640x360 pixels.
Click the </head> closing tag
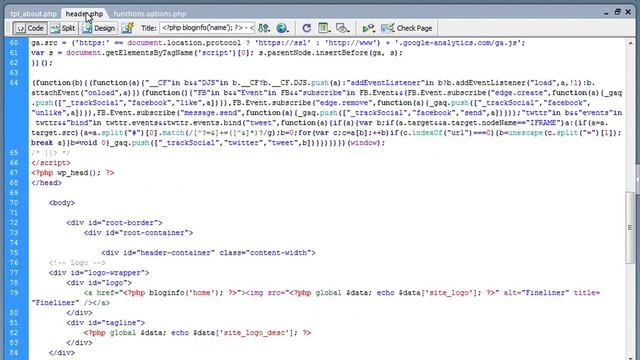(x=47, y=183)
